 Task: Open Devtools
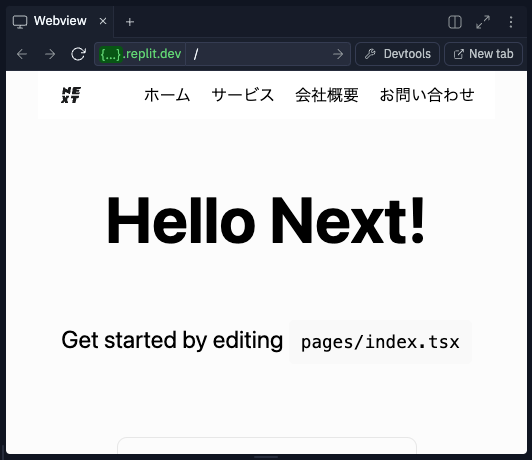[x=397, y=54]
